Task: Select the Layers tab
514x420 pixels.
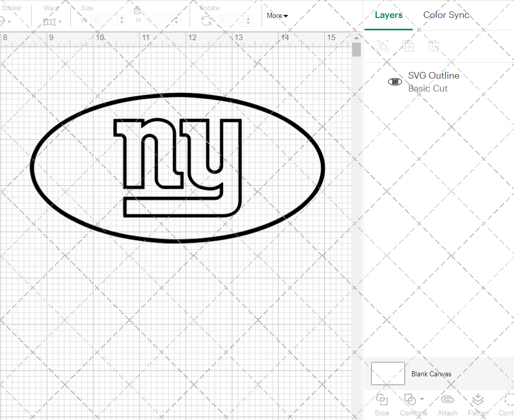Action: [x=389, y=15]
